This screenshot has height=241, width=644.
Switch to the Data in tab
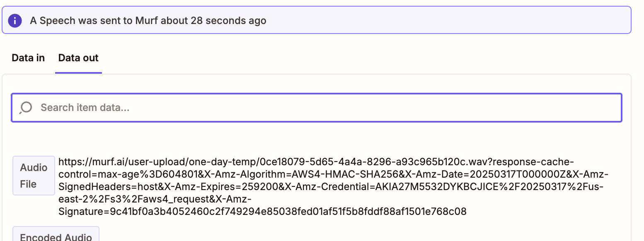[x=27, y=58]
